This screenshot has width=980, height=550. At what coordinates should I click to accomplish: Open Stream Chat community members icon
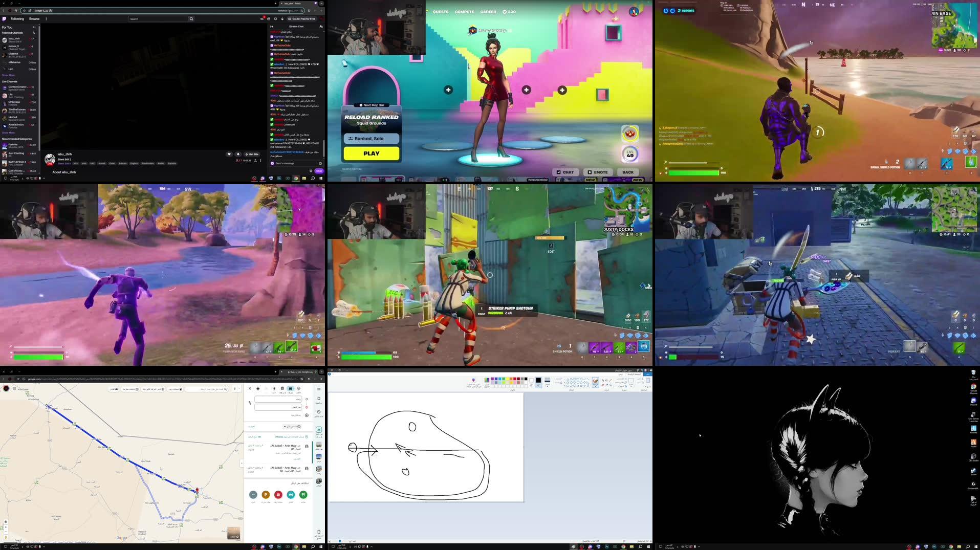click(x=321, y=26)
